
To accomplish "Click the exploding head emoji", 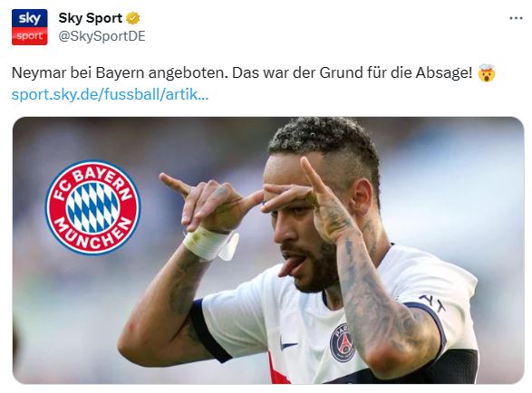I will coord(487,72).
